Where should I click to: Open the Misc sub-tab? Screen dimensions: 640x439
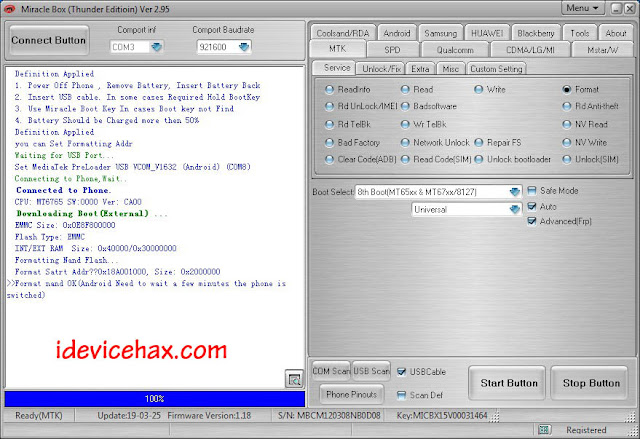[451, 69]
